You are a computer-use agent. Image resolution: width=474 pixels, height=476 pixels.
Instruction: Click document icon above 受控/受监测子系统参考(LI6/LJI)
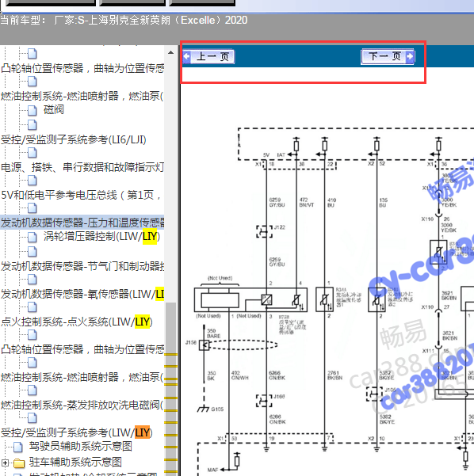coord(32,124)
